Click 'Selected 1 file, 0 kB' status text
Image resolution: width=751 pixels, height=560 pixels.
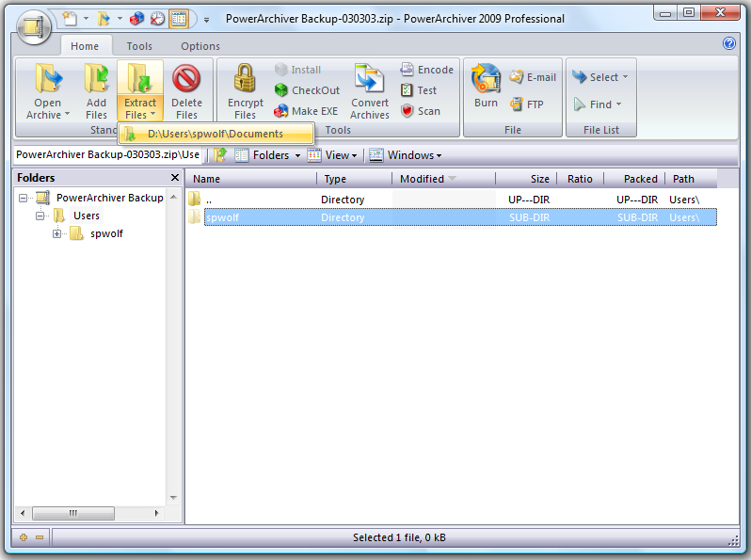(x=399, y=538)
